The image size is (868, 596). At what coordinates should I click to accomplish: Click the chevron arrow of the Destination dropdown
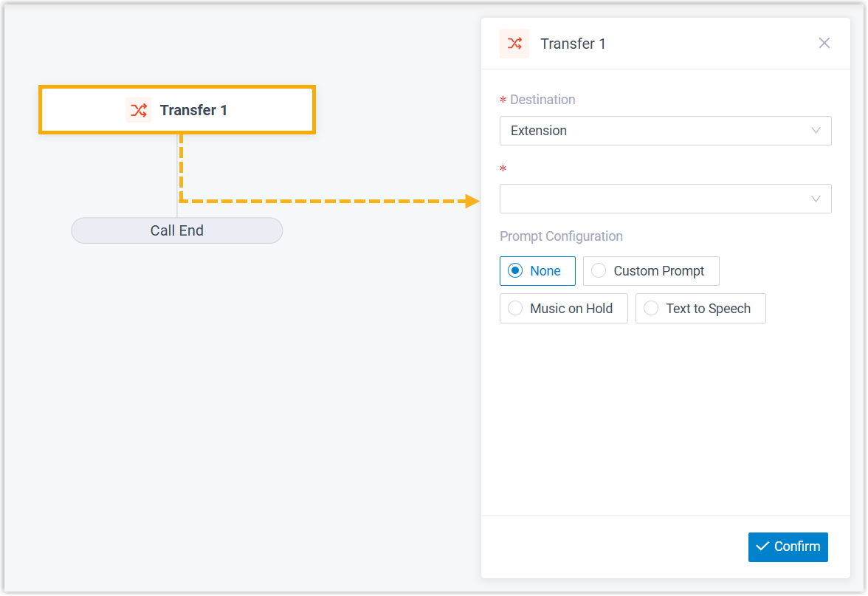click(816, 131)
